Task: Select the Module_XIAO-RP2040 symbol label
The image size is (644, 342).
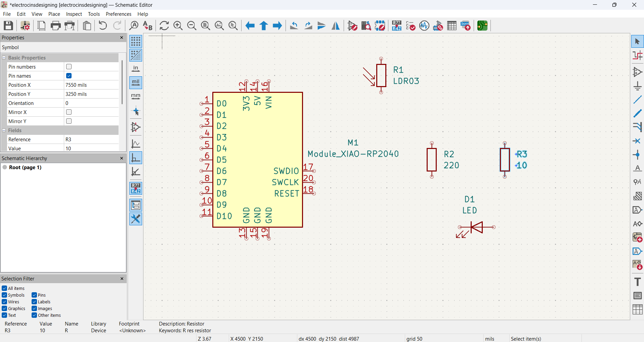Action: 353,154
